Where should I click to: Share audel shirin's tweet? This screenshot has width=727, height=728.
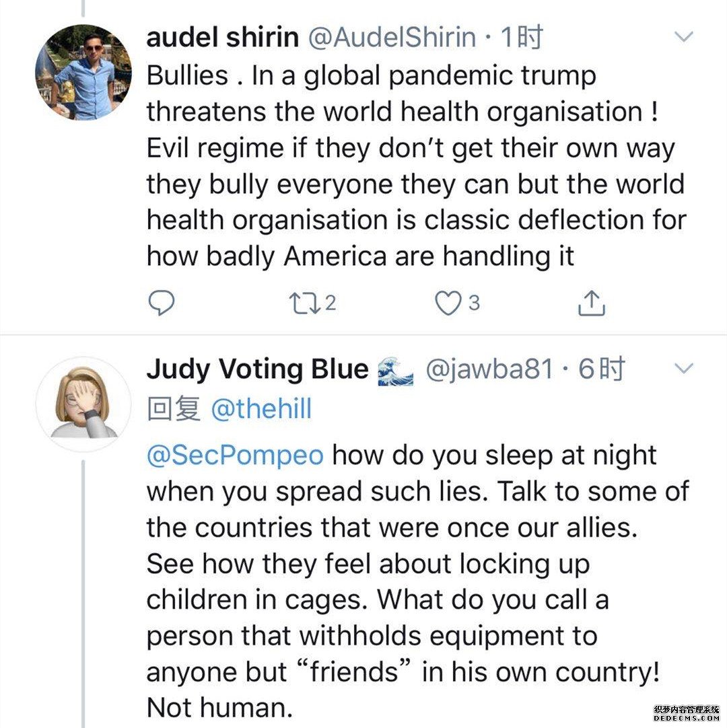592,303
